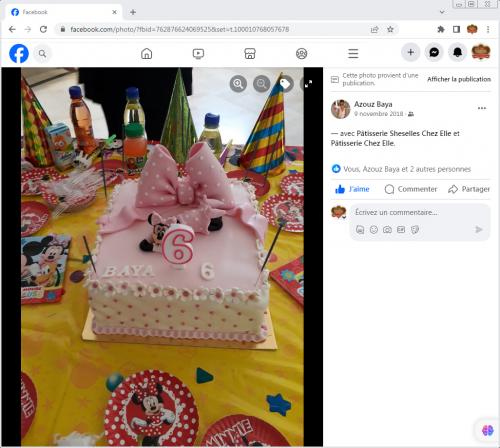Viewport: 500px width, 448px height.
Task: Add a sticker to comment
Action: pos(415,229)
